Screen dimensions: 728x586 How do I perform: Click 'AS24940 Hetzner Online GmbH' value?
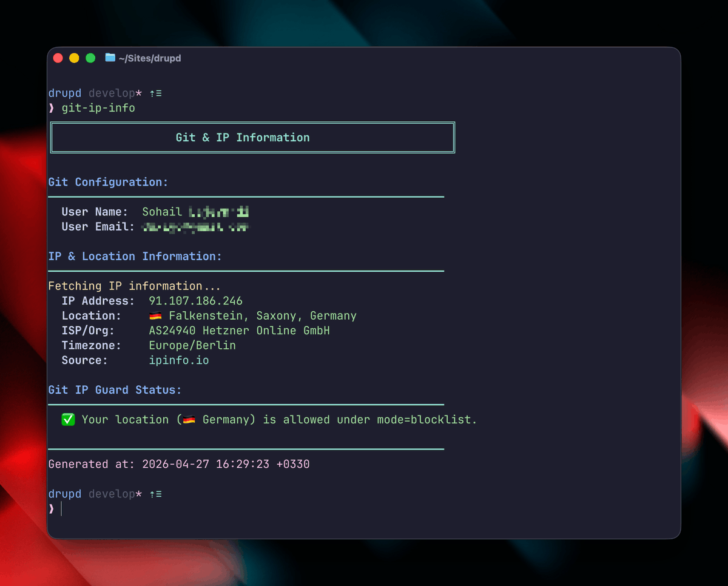tap(240, 331)
